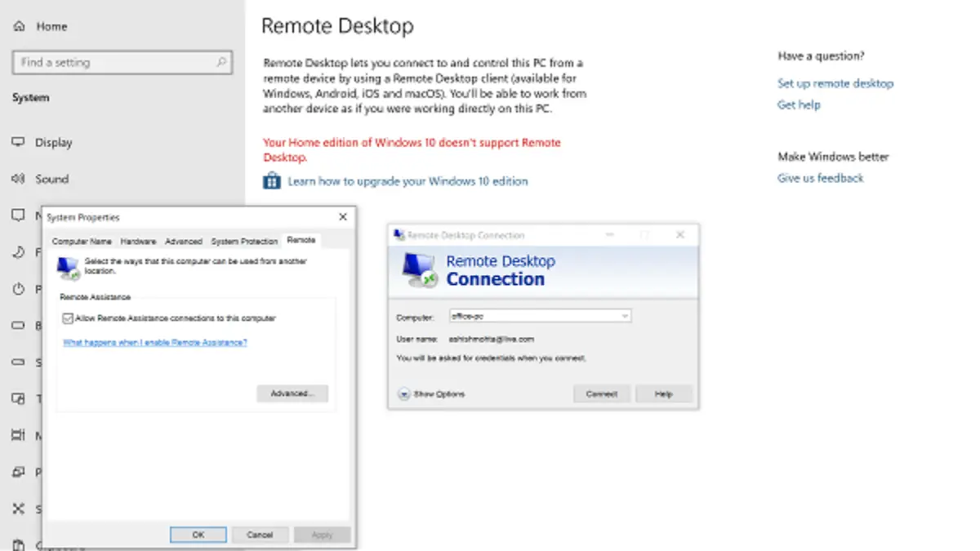Click the Apply button in System Properties
The height and width of the screenshot is (551, 980).
[323, 535]
